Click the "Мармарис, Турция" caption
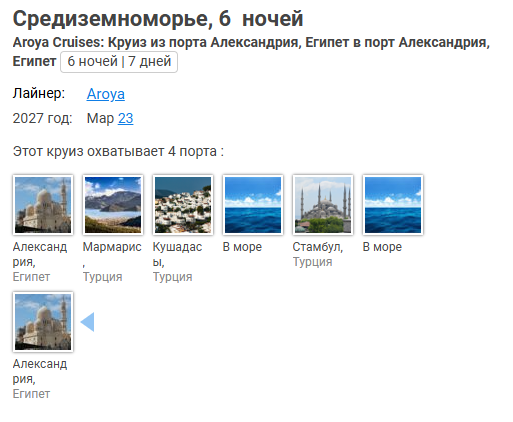The image size is (513, 422). 112,262
